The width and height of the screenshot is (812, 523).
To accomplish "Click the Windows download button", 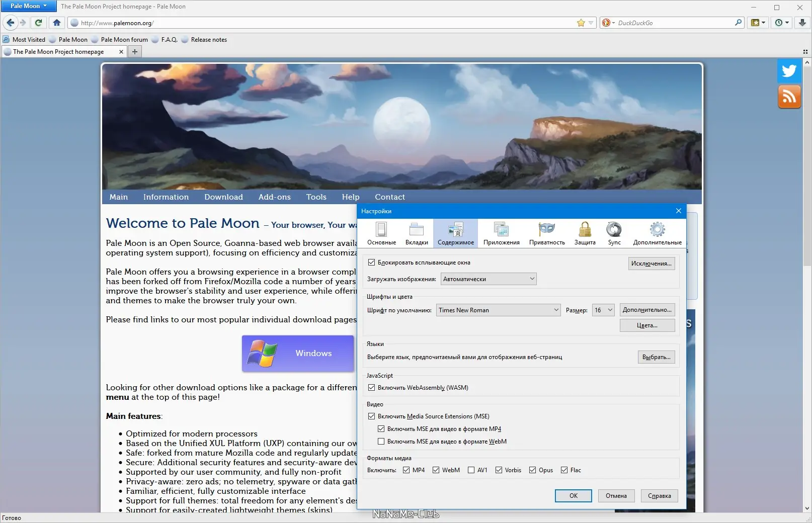I will click(x=298, y=354).
